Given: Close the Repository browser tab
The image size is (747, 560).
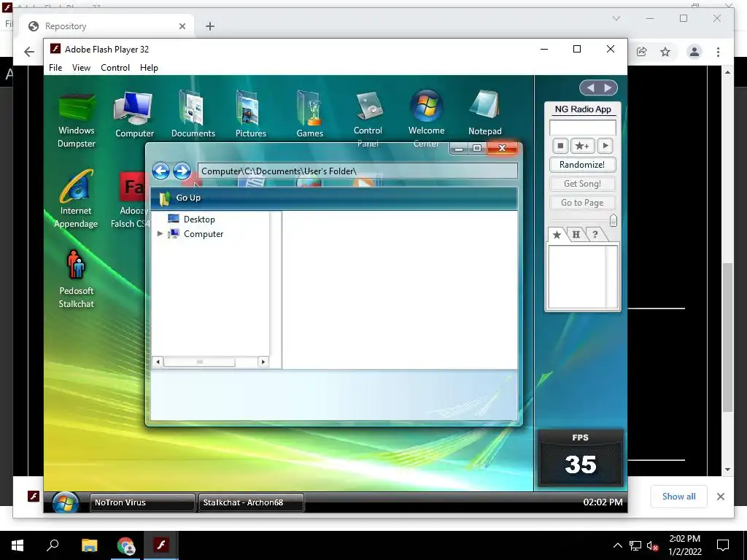Looking at the screenshot, I should pyautogui.click(x=182, y=26).
